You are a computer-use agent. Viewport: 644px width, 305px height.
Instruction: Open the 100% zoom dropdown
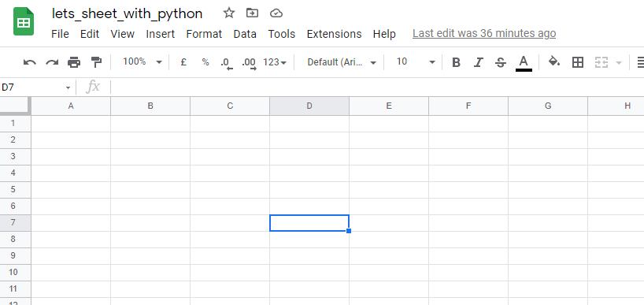click(142, 62)
